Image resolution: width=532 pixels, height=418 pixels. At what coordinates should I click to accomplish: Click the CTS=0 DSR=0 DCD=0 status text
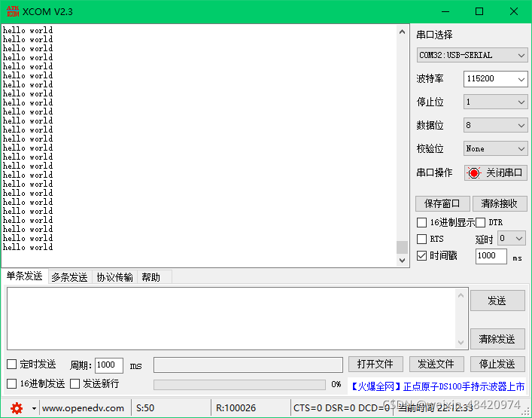click(x=342, y=408)
